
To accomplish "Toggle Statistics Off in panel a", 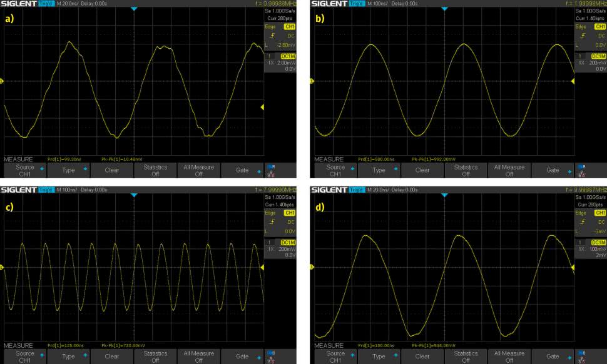I will pyautogui.click(x=155, y=169).
